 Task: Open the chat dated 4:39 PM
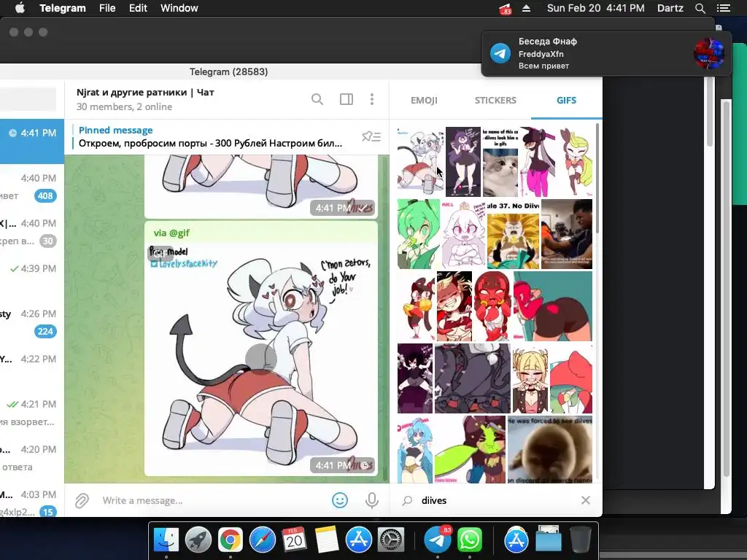point(32,277)
